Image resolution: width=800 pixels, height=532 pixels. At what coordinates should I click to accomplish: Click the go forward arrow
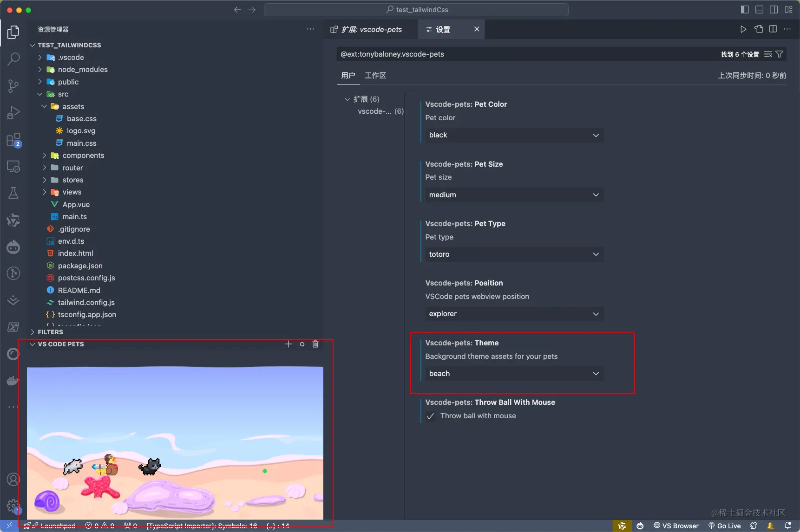[252, 10]
